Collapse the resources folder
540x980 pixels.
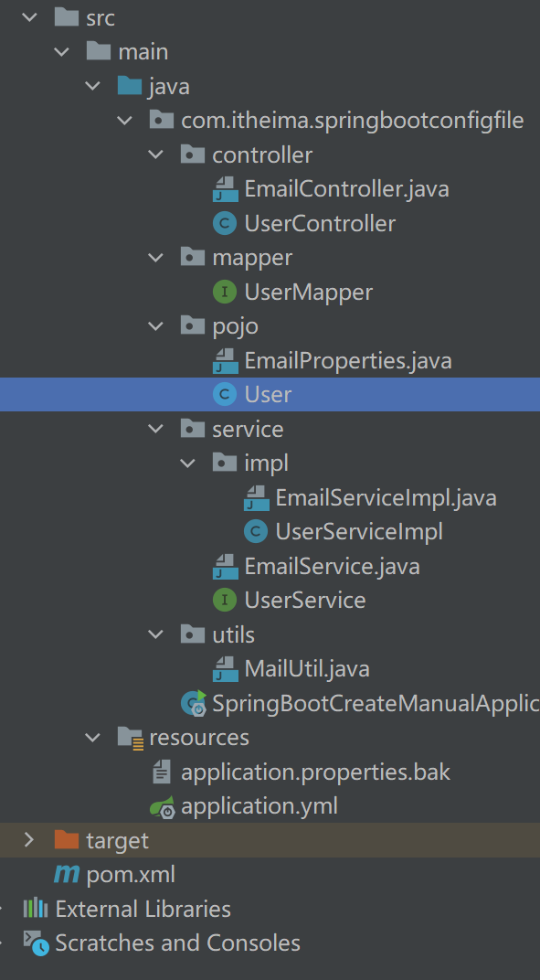click(x=92, y=738)
